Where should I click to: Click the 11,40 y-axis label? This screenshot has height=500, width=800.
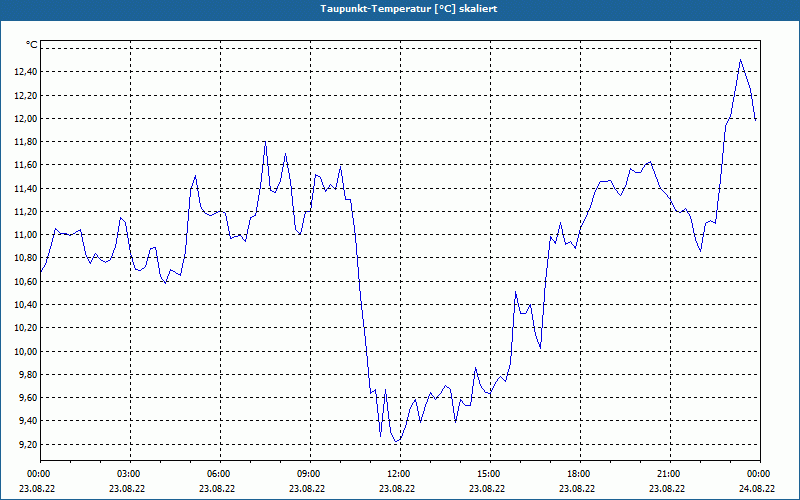point(26,189)
